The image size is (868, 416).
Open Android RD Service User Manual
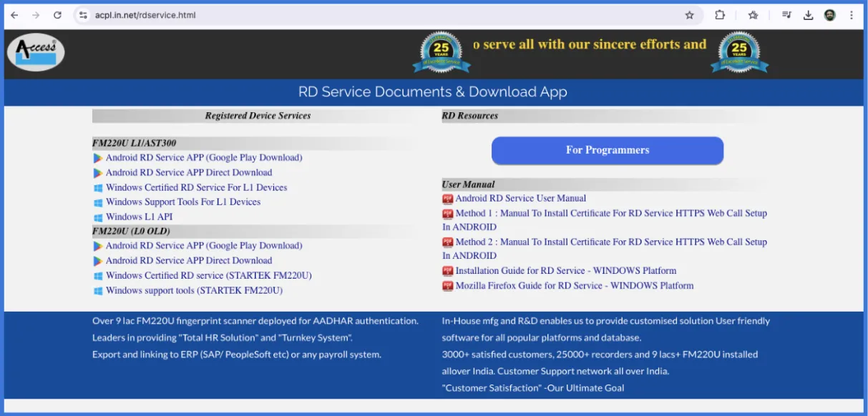tap(521, 199)
